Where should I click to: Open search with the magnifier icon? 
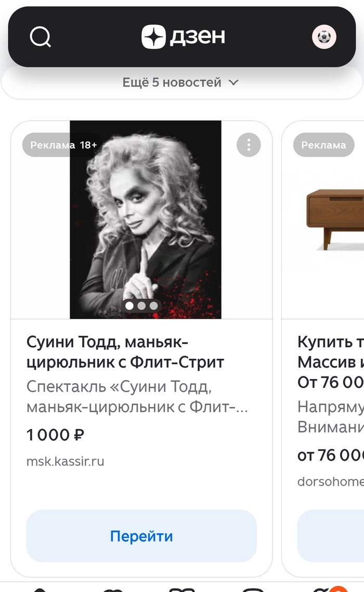click(41, 37)
